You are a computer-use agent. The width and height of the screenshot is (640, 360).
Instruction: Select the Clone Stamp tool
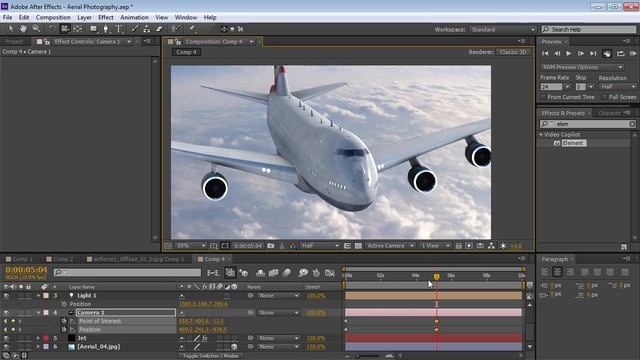(x=147, y=29)
